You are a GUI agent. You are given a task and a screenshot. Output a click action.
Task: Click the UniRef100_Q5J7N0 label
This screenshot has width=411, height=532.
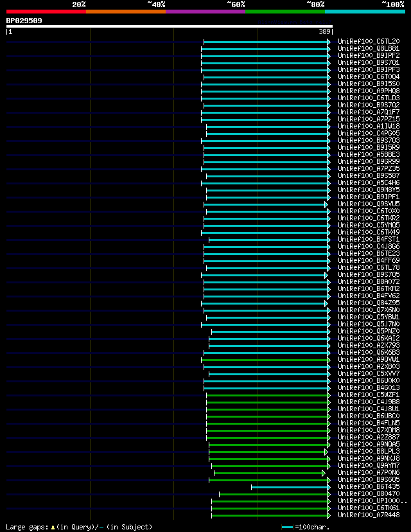coord(369,324)
